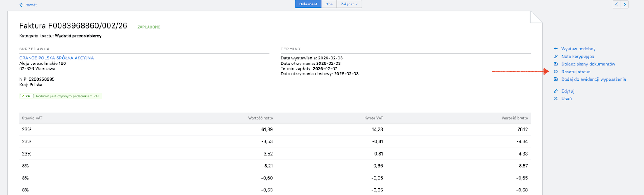Open the Załącznik tab
The image size is (644, 195).
pyautogui.click(x=349, y=4)
